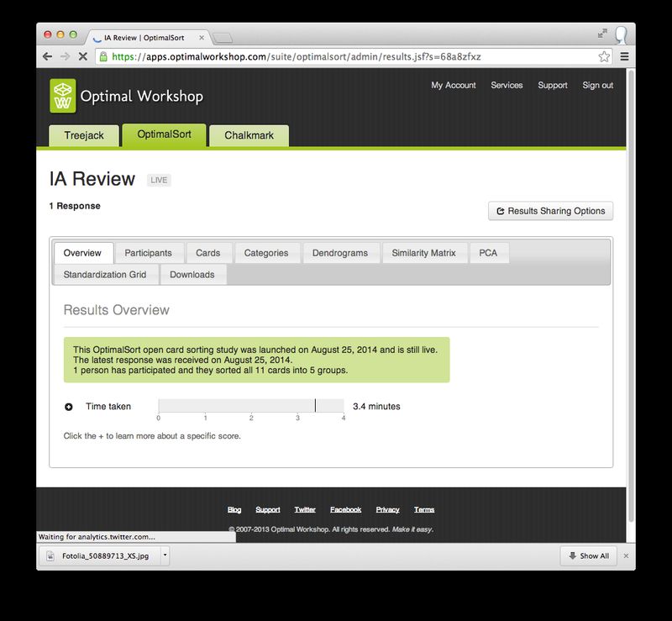The width and height of the screenshot is (672, 621).
Task: Open the Similarity Matrix tab
Action: click(x=423, y=253)
